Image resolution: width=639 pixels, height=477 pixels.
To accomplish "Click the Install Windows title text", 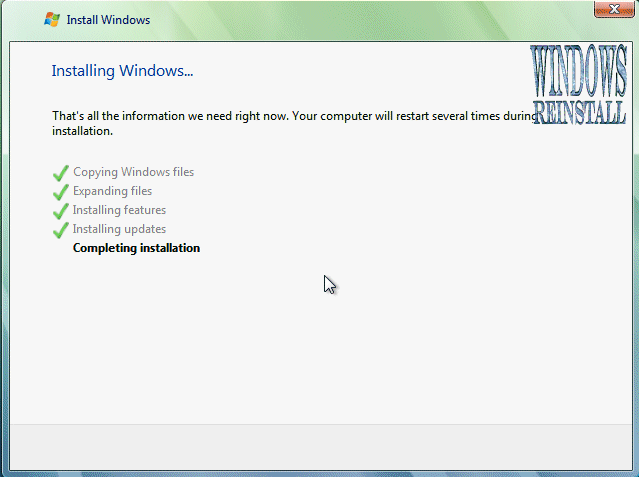I will click(108, 19).
